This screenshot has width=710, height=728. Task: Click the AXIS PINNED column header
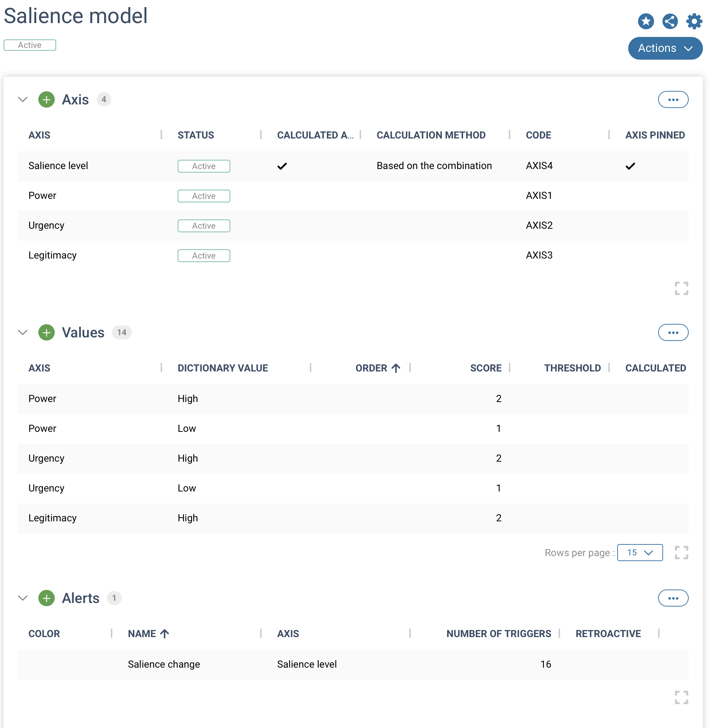[655, 135]
